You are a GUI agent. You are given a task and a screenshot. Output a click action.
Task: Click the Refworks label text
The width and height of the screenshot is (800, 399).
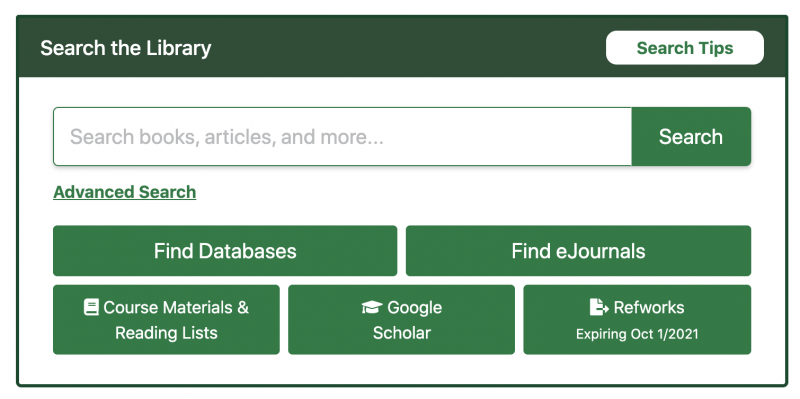coord(648,307)
